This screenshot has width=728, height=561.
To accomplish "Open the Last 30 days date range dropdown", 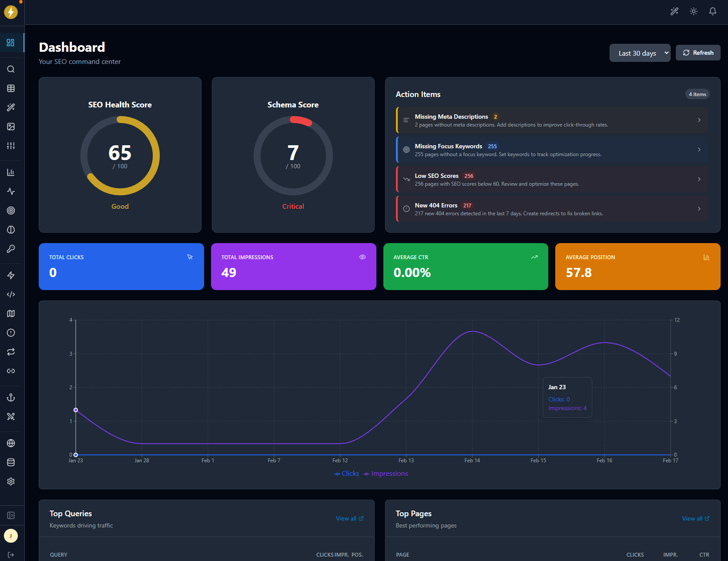I will point(640,53).
